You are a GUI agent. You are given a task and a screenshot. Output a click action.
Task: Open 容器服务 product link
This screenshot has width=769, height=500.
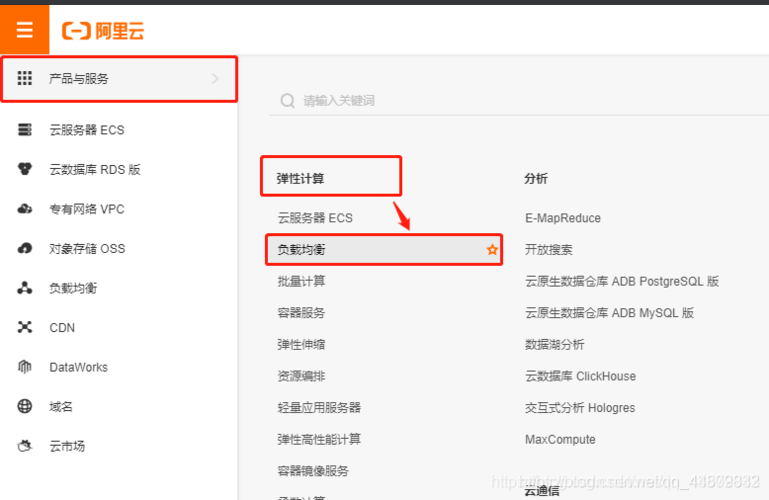click(x=301, y=313)
